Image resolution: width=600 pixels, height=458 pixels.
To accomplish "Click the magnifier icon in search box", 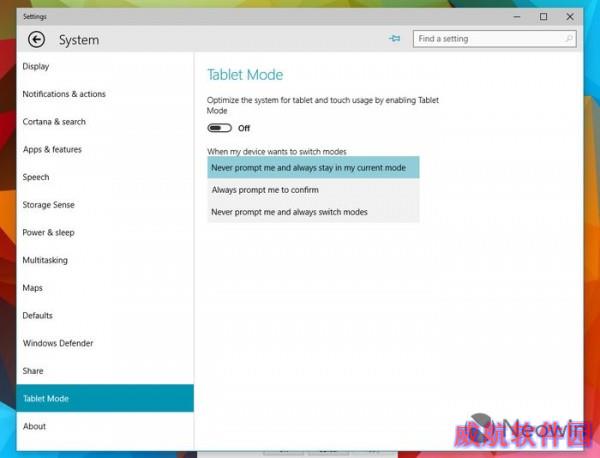I will click(569, 39).
